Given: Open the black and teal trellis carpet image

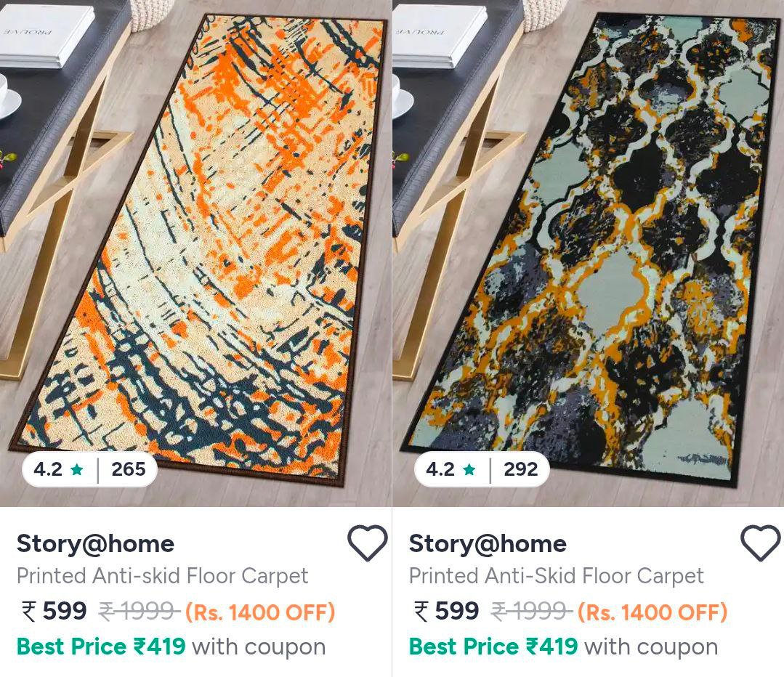Looking at the screenshot, I should pyautogui.click(x=588, y=253).
